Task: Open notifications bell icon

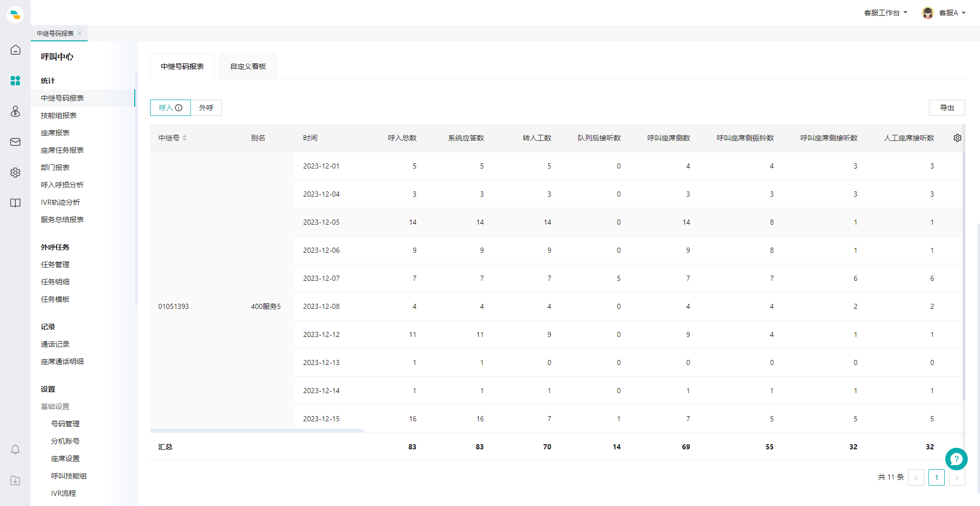Action: 15,449
